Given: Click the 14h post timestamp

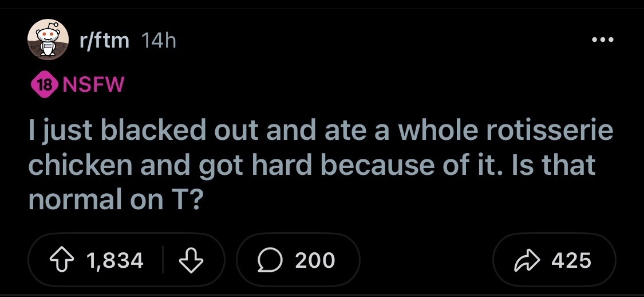Looking at the screenshot, I should point(158,40).
